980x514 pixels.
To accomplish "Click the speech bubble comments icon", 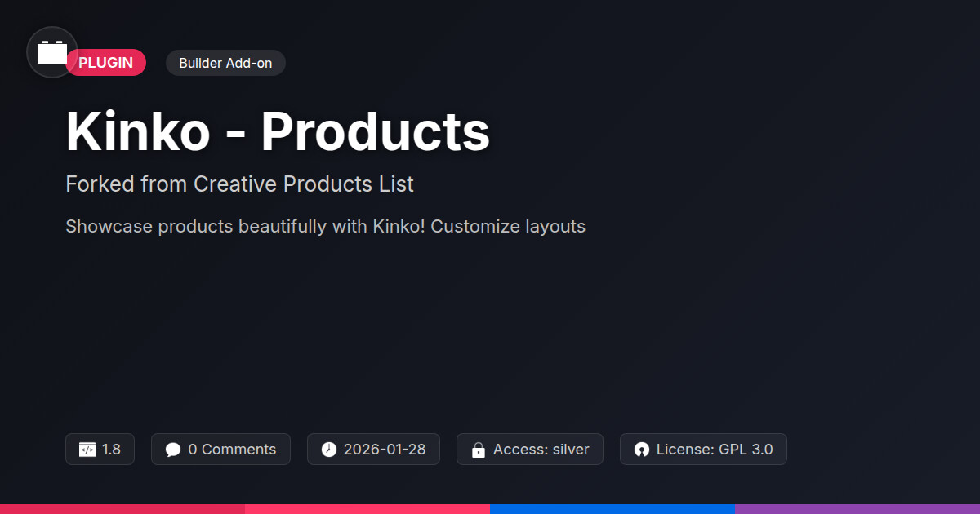I will pyautogui.click(x=172, y=450).
